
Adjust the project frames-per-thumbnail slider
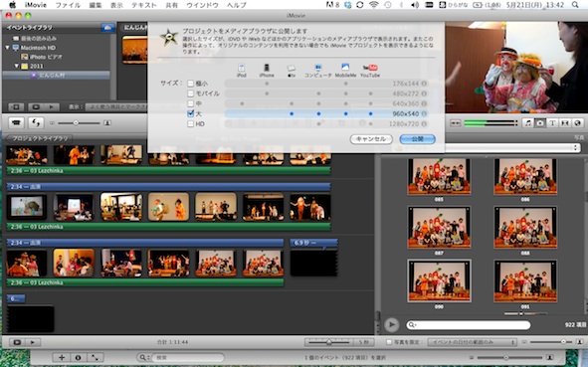pos(329,342)
